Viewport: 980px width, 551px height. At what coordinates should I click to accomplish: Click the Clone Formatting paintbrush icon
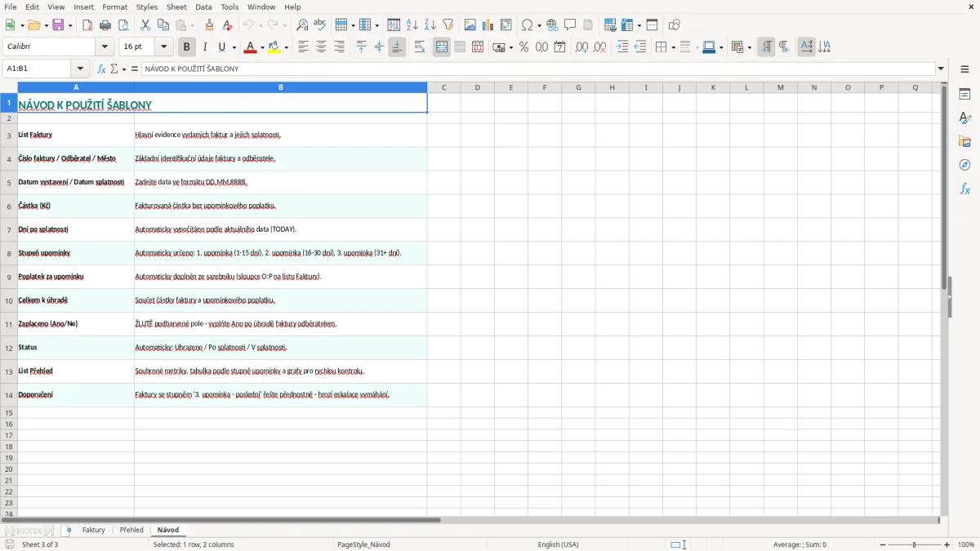[x=209, y=25]
